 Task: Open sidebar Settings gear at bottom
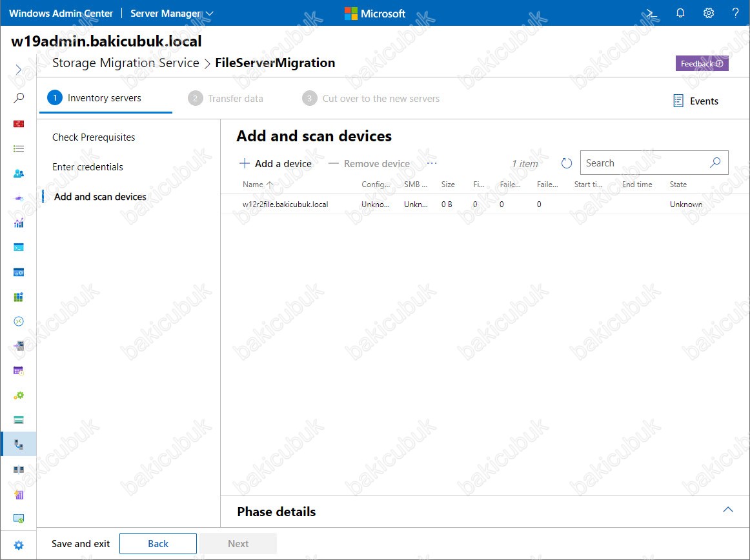tap(18, 545)
